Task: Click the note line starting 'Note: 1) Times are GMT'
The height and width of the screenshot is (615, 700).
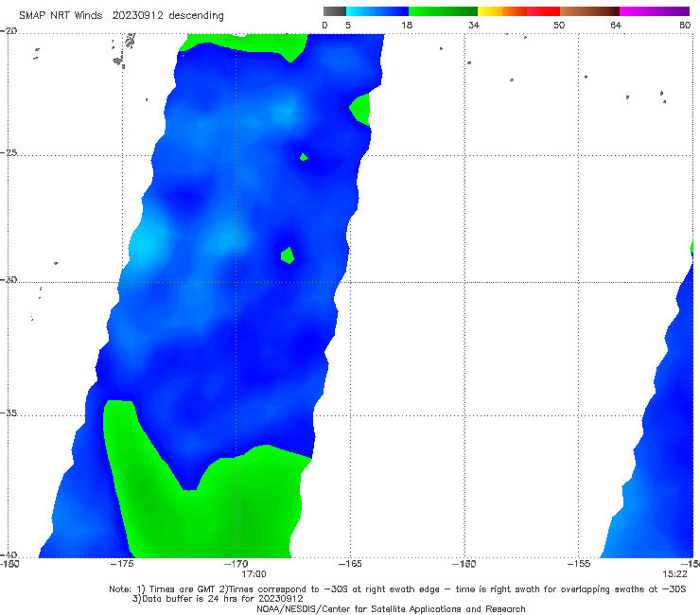Action: [397, 589]
